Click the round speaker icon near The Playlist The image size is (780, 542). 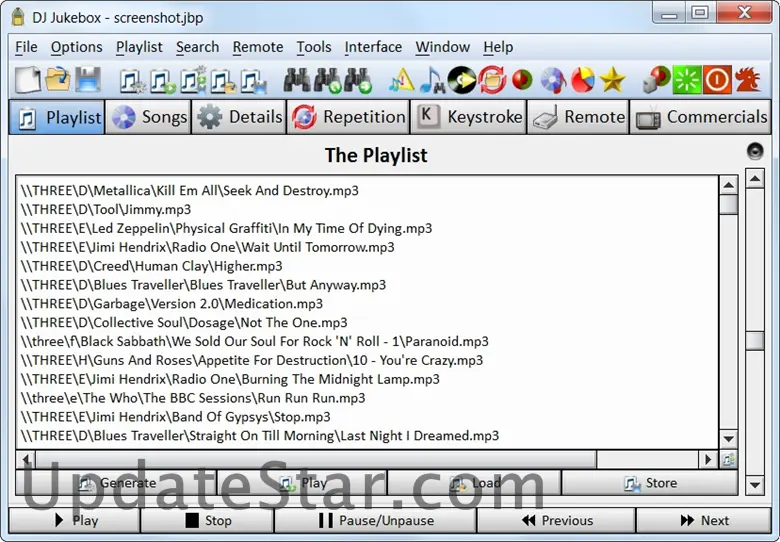[x=755, y=151]
